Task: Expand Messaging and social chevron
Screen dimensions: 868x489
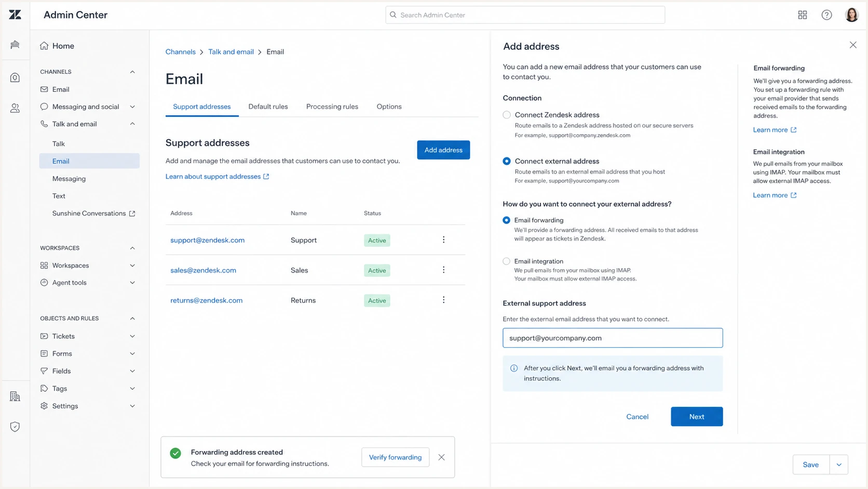Action: (132, 107)
